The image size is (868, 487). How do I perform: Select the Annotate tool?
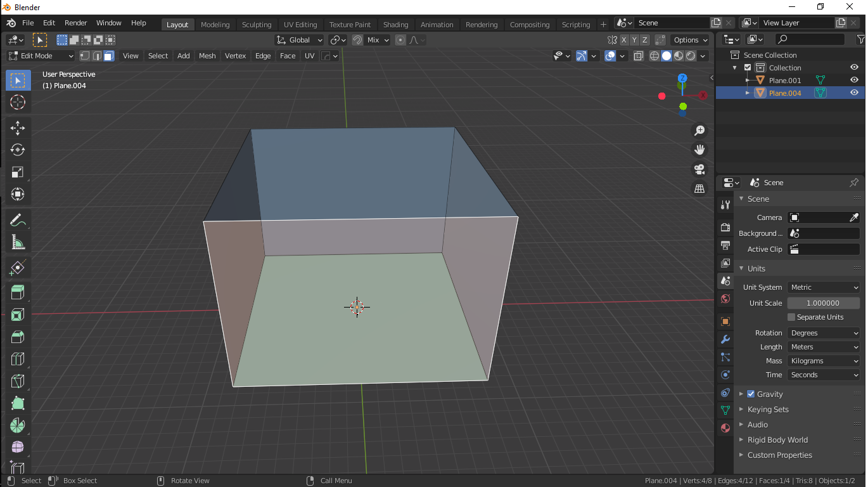[x=18, y=221]
